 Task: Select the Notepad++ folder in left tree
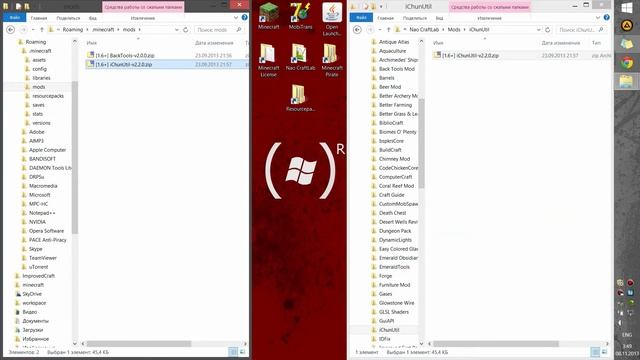42,213
